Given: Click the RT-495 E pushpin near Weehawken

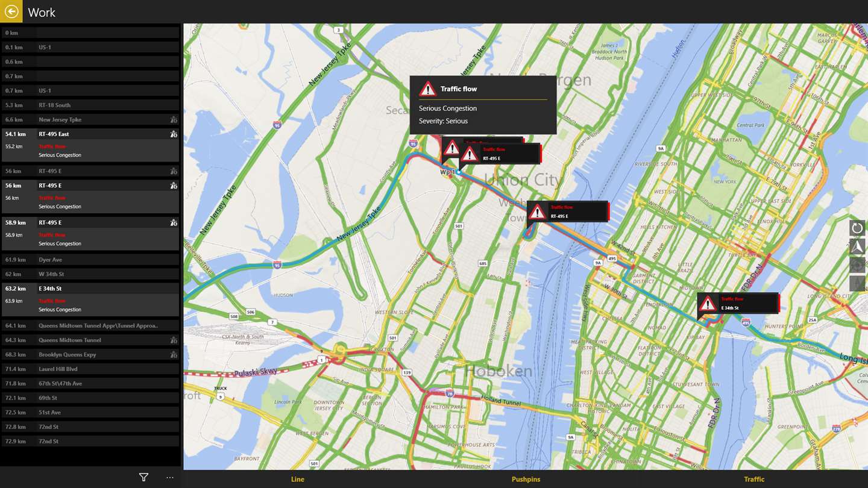Looking at the screenshot, I should [x=567, y=211].
